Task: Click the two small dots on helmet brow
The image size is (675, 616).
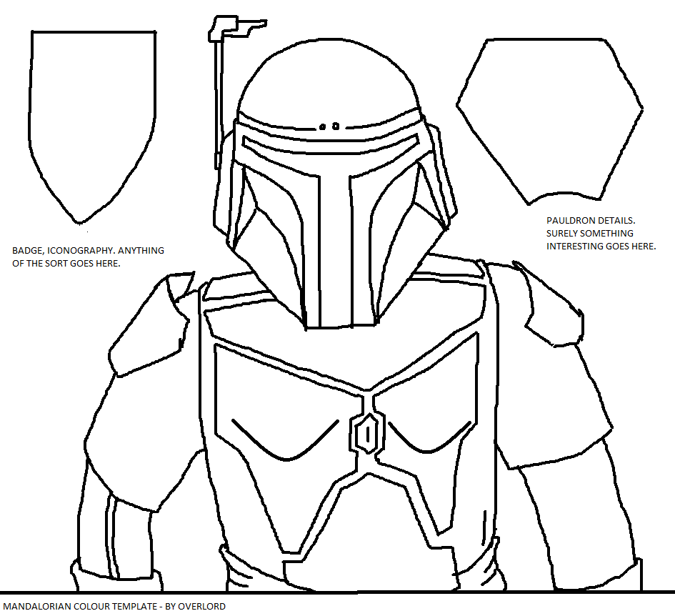Action: [x=329, y=126]
